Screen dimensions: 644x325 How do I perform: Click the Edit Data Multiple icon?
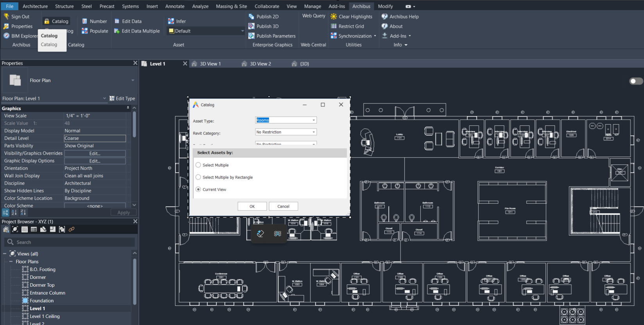[x=117, y=31]
